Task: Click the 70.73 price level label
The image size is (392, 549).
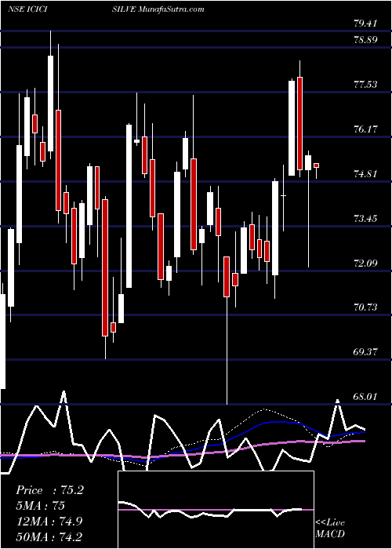Action: click(365, 307)
